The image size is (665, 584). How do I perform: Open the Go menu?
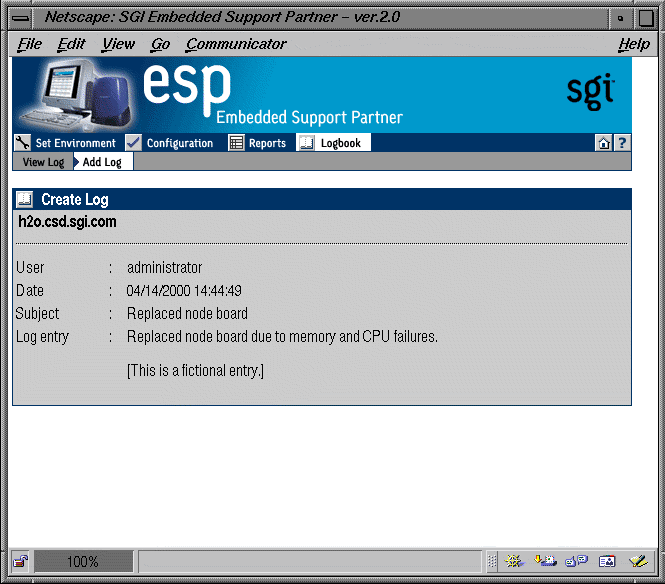160,44
